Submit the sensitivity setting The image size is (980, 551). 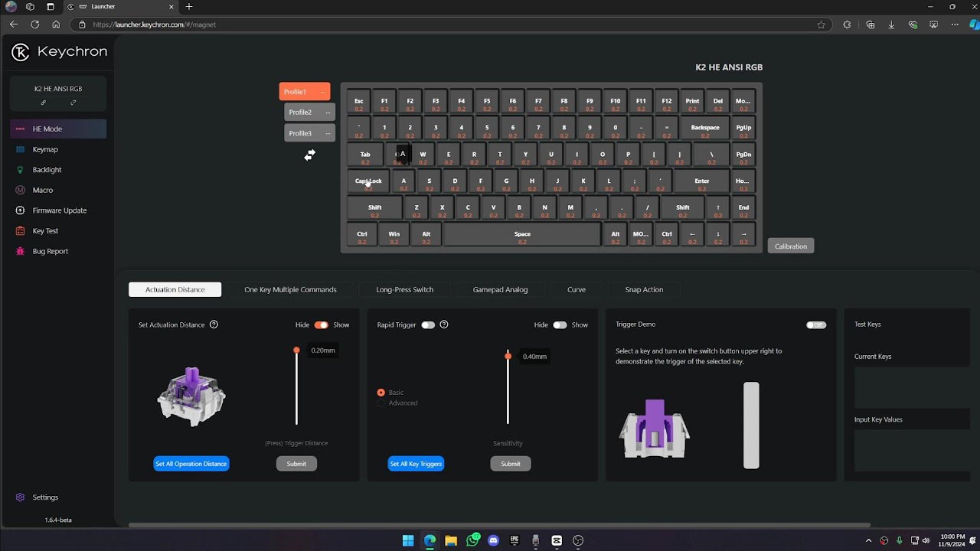(x=511, y=464)
